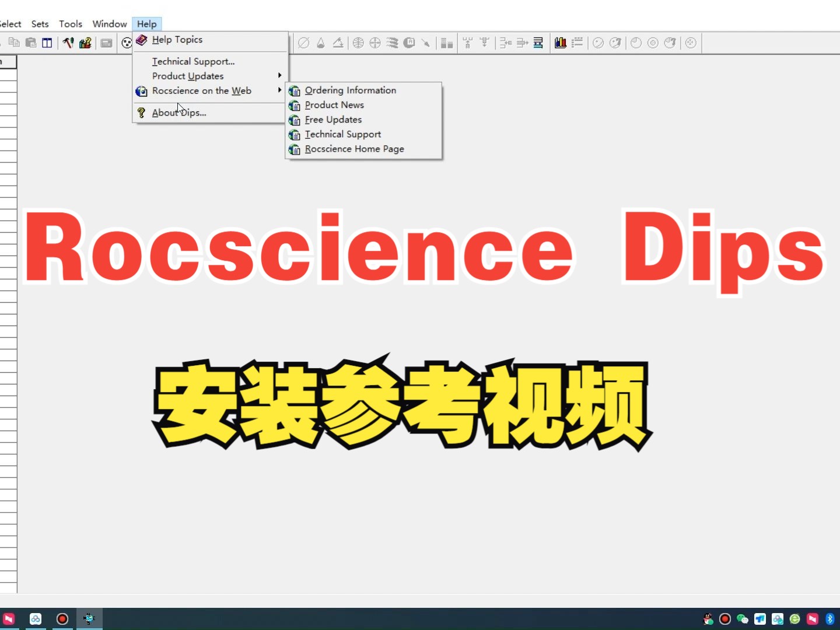Open Rocscience Home Page link
The width and height of the screenshot is (840, 630).
(363, 149)
